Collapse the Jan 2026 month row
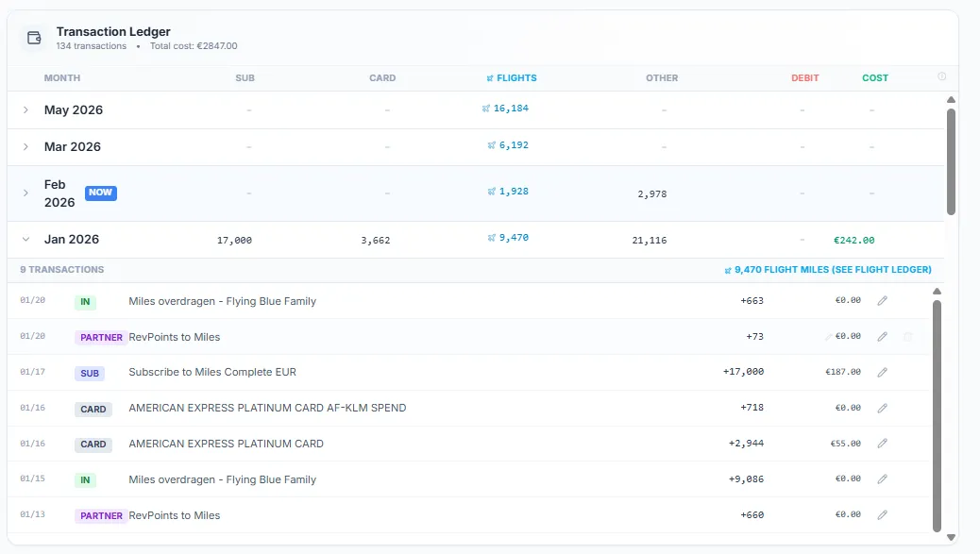Image resolution: width=980 pixels, height=554 pixels. [25, 239]
